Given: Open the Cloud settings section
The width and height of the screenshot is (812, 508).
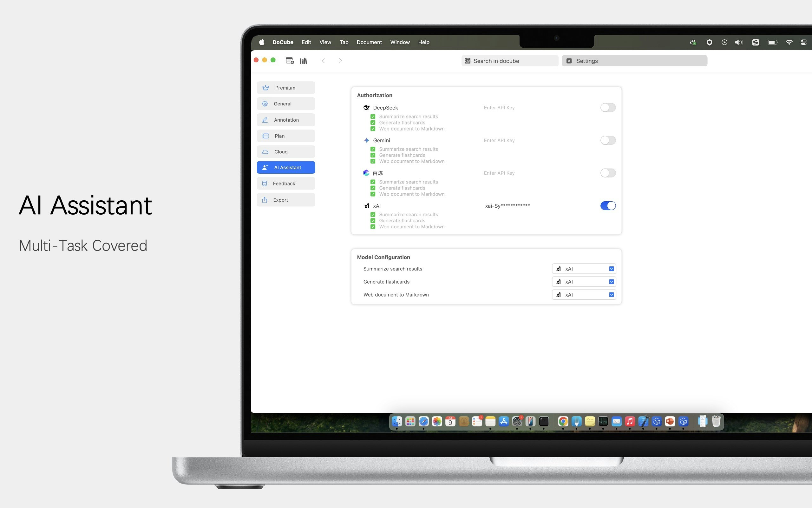Looking at the screenshot, I should point(286,152).
